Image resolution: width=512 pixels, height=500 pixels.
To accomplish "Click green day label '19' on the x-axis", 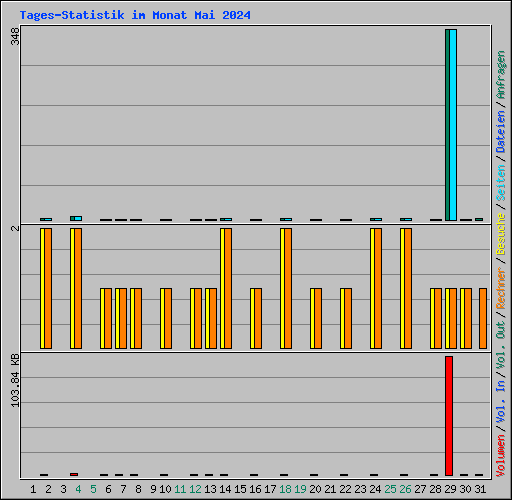I will [300, 489].
